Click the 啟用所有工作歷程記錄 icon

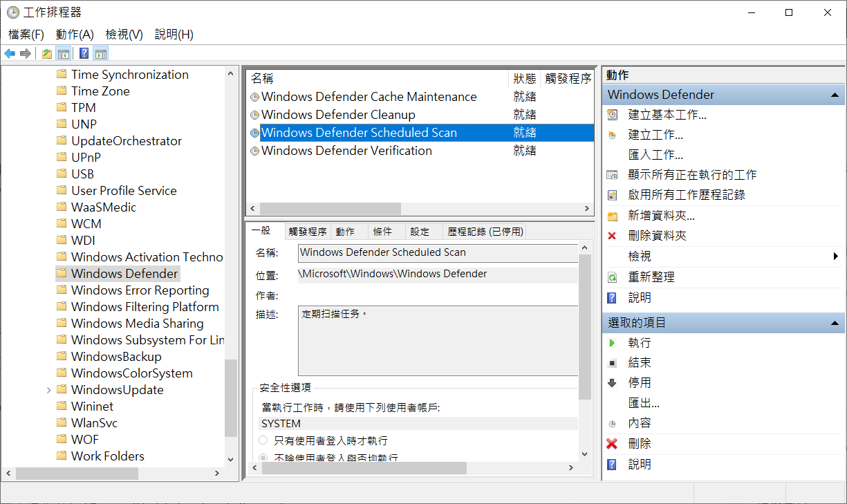pos(612,195)
